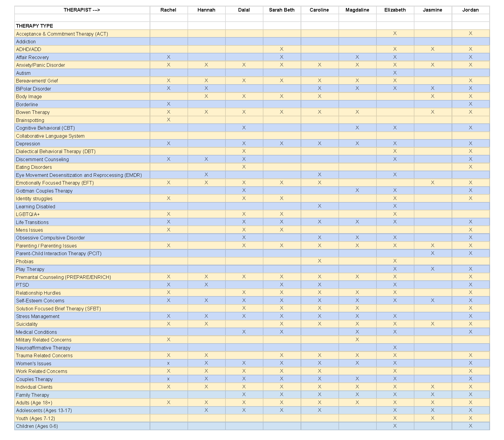Select the Addiction row label
The width and height of the screenshot is (504, 440).
26,42
